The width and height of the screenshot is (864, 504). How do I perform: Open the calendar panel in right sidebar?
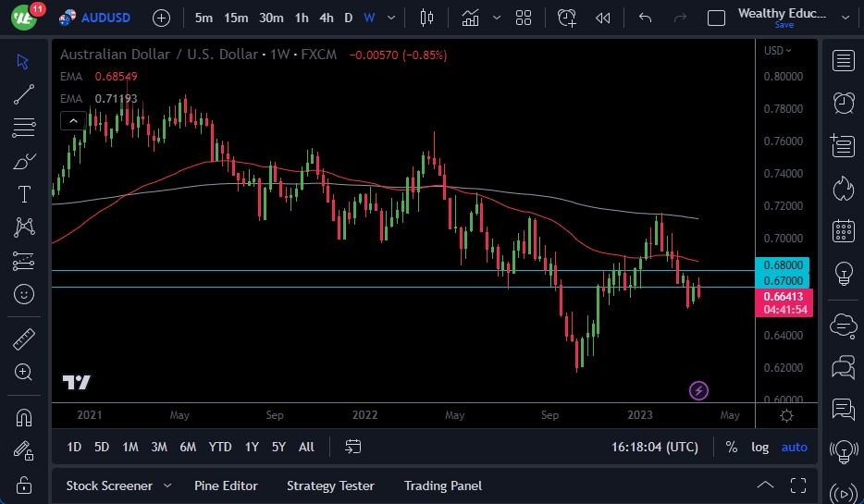tap(843, 230)
